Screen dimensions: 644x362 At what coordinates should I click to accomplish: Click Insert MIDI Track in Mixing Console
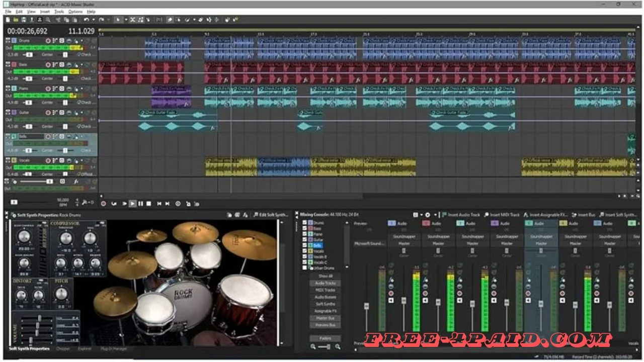tap(501, 215)
